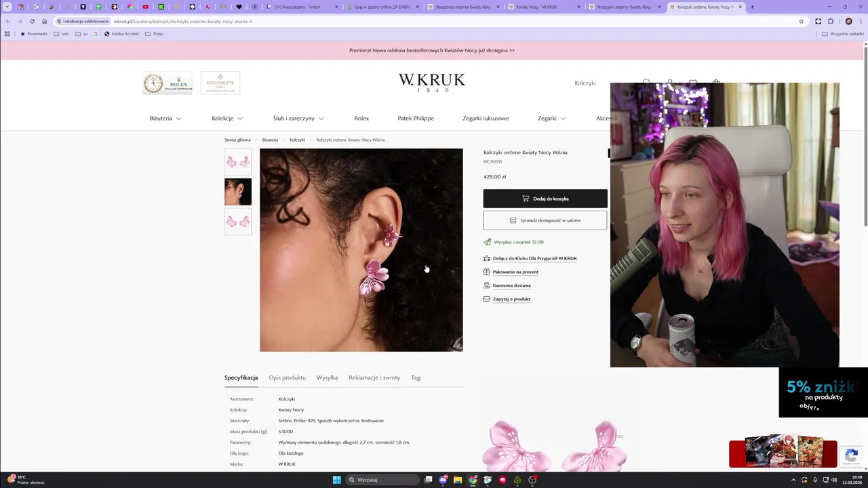
Task: Switch to the Nieuczesana Twitch browser tab
Action: 302,7
